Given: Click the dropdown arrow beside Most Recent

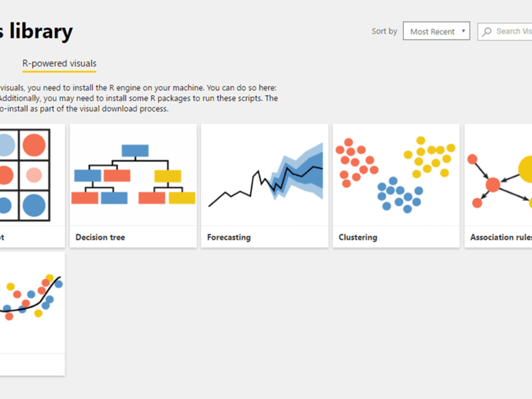Looking at the screenshot, I should pos(464,31).
